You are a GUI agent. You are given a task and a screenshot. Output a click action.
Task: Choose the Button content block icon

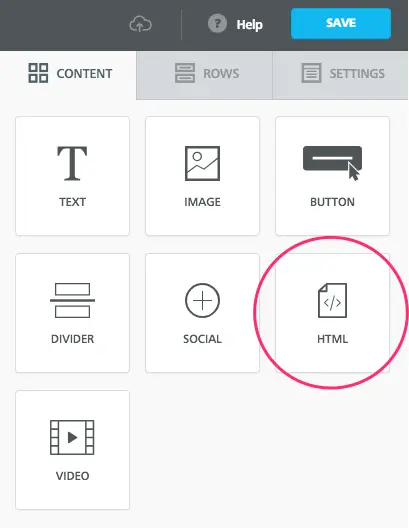[x=333, y=163]
